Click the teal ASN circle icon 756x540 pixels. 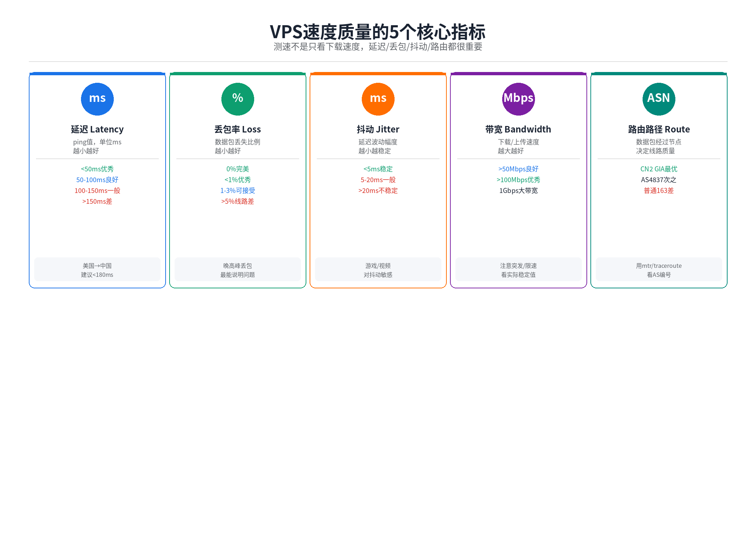pyautogui.click(x=659, y=99)
